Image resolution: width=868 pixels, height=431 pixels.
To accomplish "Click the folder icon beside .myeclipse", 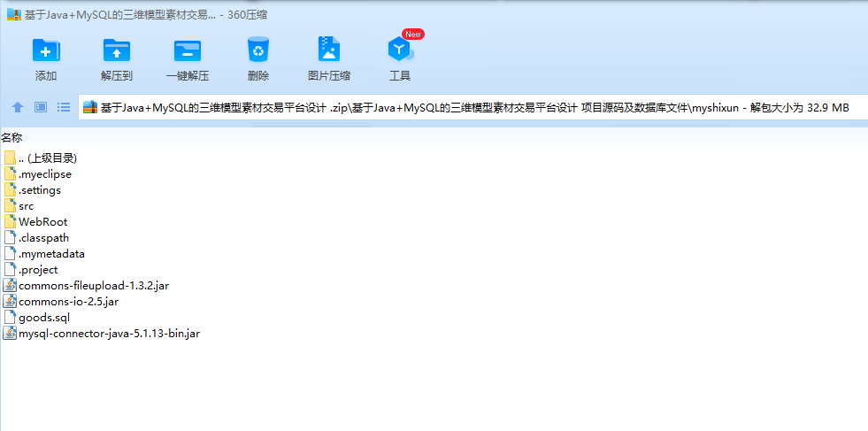I will click(10, 174).
